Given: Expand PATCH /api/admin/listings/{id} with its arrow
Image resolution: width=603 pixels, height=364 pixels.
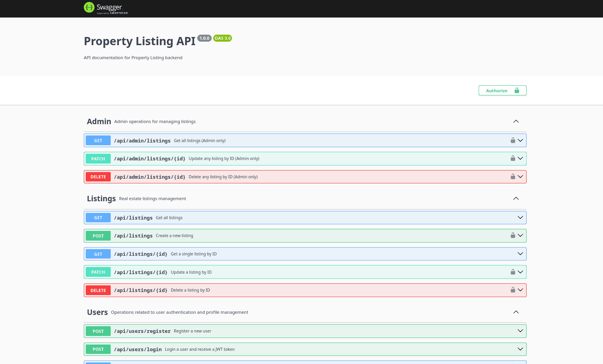Looking at the screenshot, I should (520, 158).
